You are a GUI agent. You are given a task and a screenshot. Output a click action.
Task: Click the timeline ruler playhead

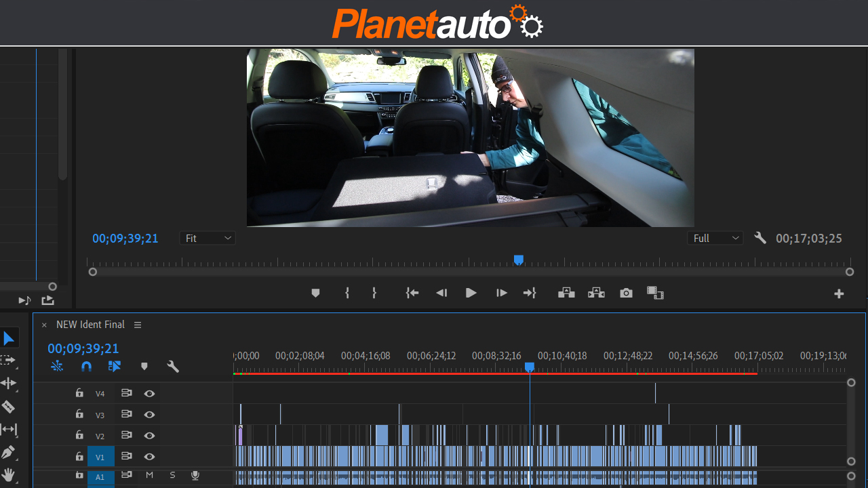pyautogui.click(x=530, y=367)
